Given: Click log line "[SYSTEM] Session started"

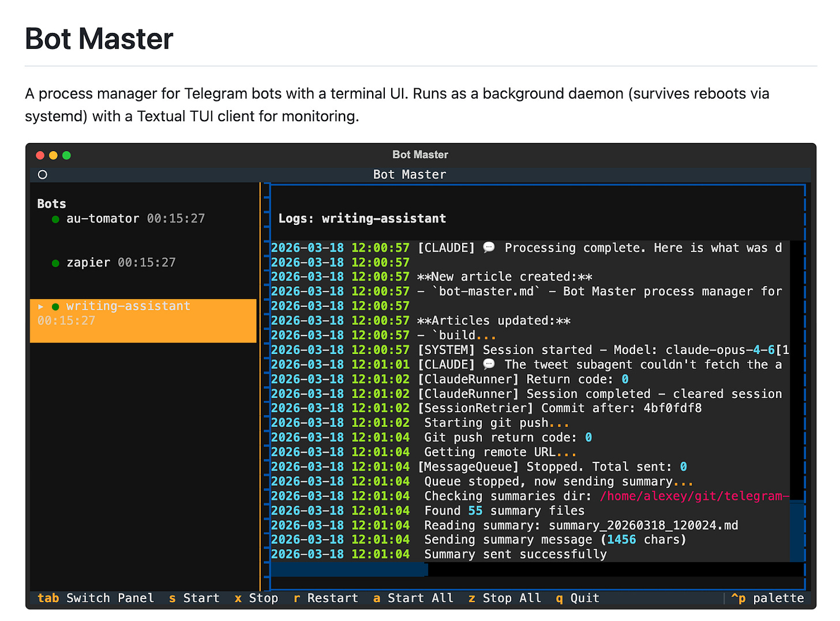Looking at the screenshot, I should coord(530,350).
